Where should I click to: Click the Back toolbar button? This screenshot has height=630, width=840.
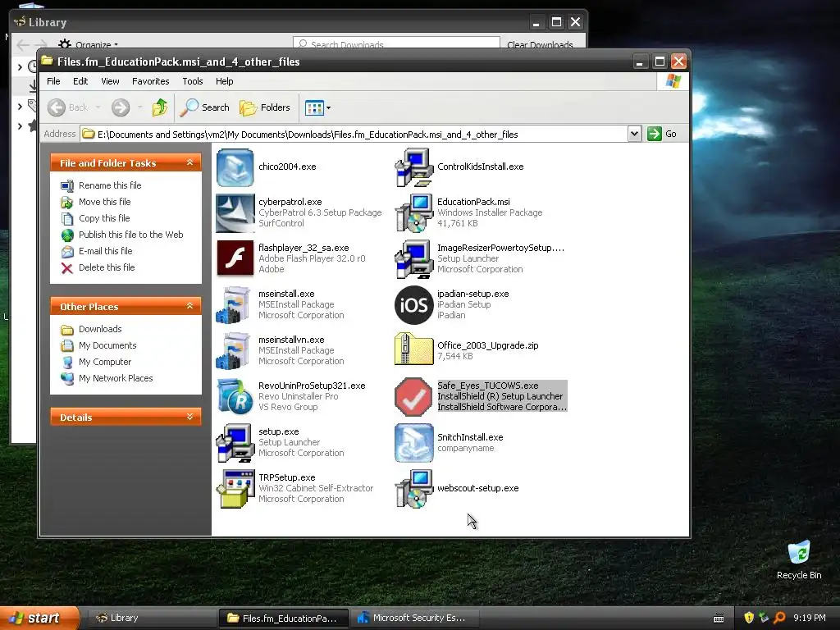[x=67, y=107]
